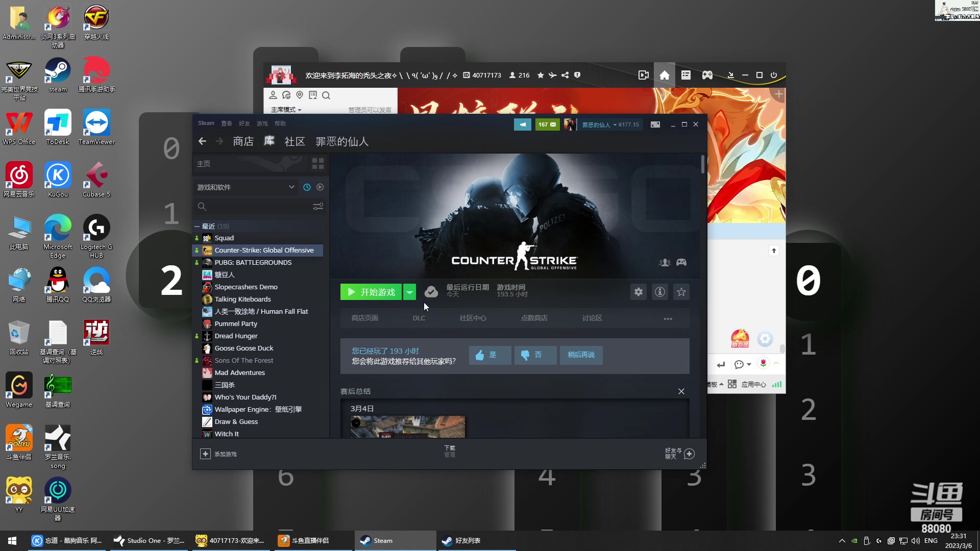Select PUBG: BATTLEGROUNDS in the game list
Image resolution: width=980 pixels, height=551 pixels.
pyautogui.click(x=253, y=263)
